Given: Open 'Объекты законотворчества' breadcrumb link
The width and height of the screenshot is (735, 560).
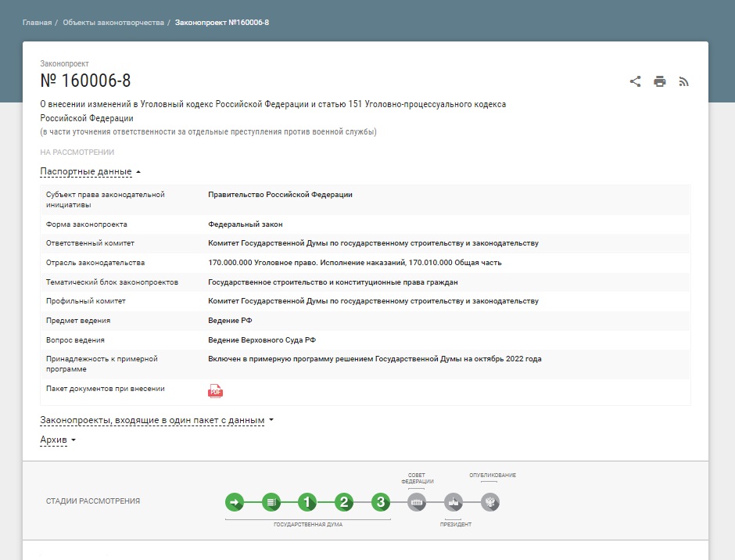Looking at the screenshot, I should 113,23.
